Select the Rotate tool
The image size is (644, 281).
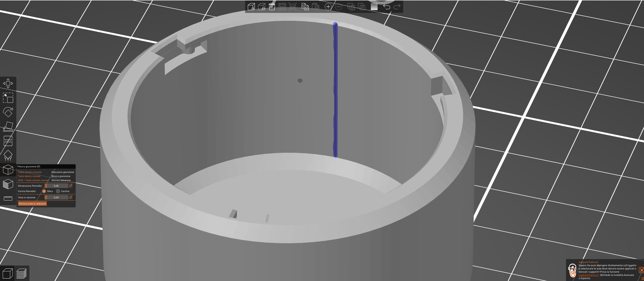point(8,112)
